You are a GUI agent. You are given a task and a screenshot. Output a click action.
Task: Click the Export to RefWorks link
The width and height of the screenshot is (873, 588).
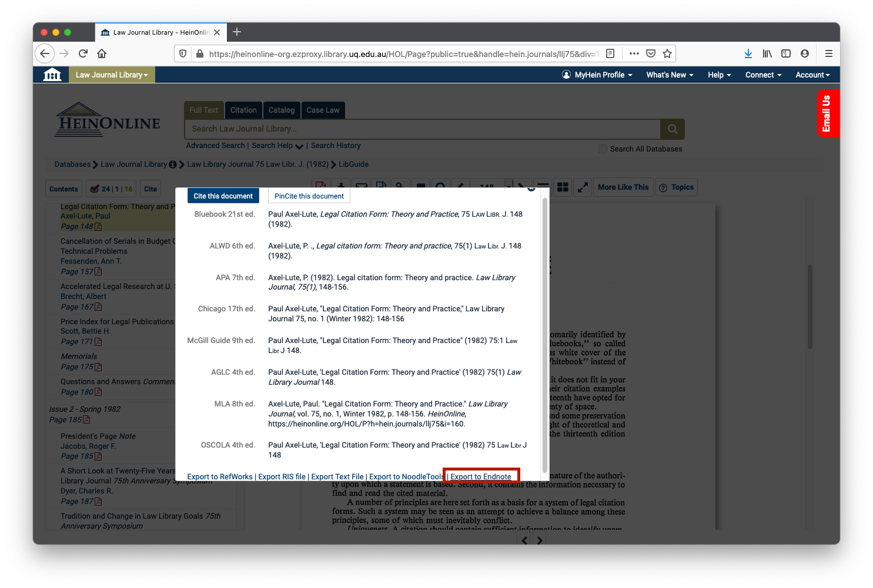coord(219,476)
